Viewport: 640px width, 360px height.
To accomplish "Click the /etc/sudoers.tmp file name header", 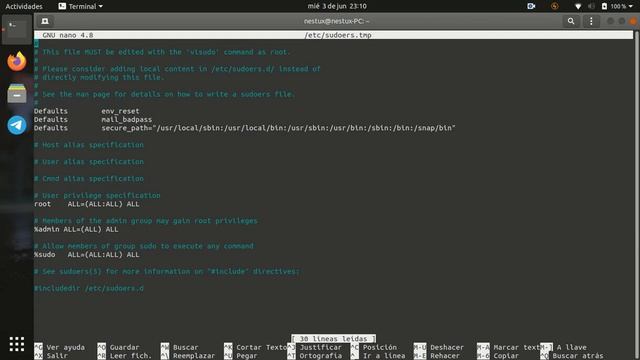I will pos(338,35).
